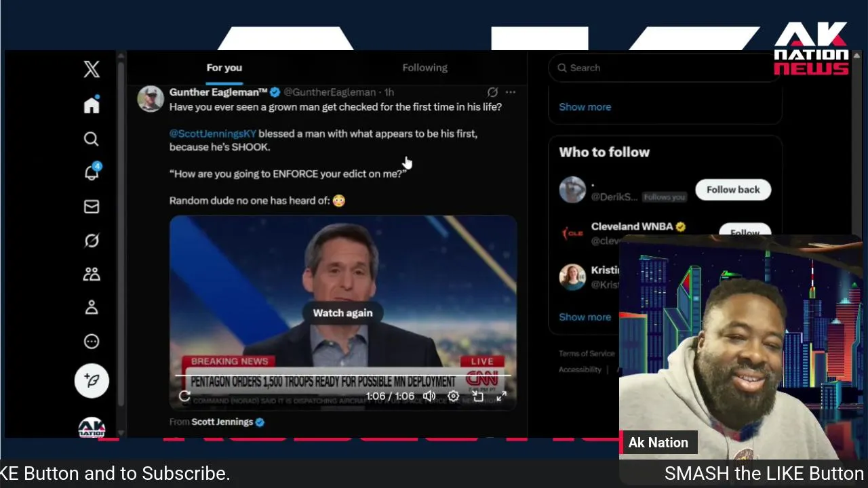This screenshot has width=868, height=488.
Task: Click the replay icon in the video player
Action: point(184,396)
